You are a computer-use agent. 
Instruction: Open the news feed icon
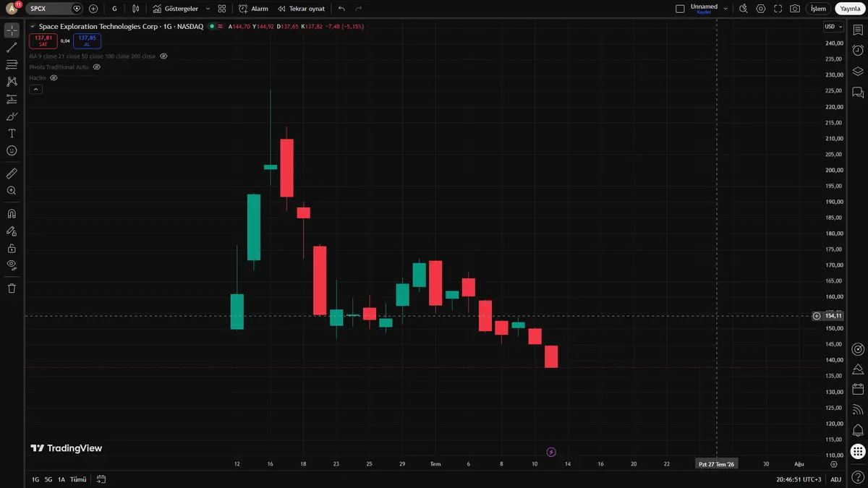pyautogui.click(x=858, y=410)
